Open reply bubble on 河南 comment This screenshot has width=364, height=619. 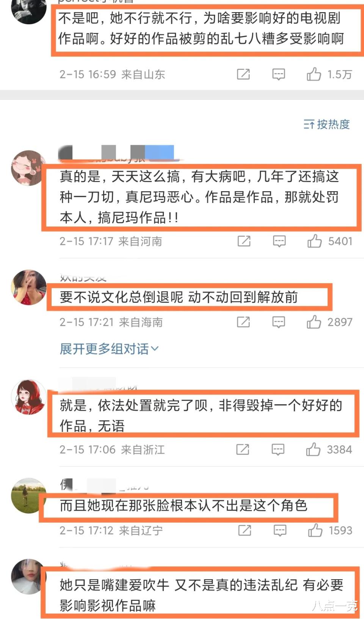279,241
